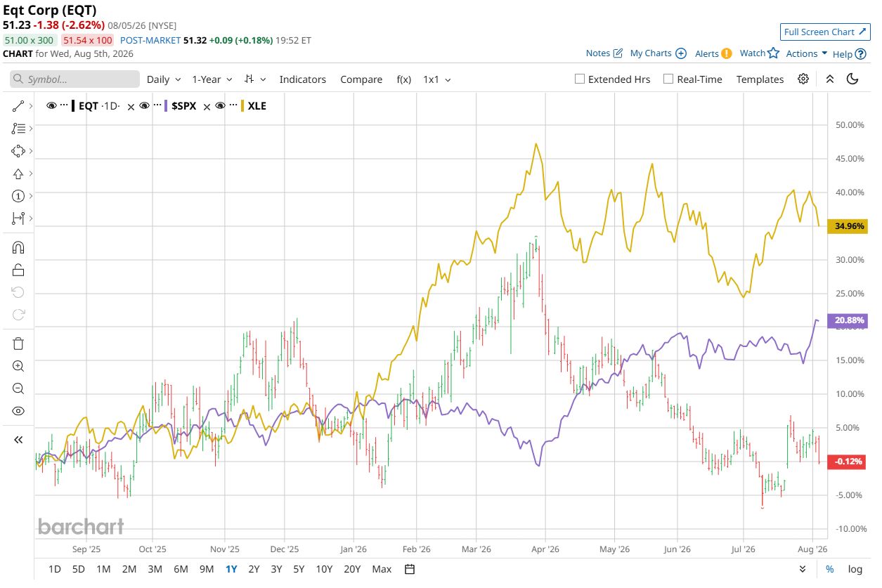Select the Fibonacci annotation list tool

18,129
